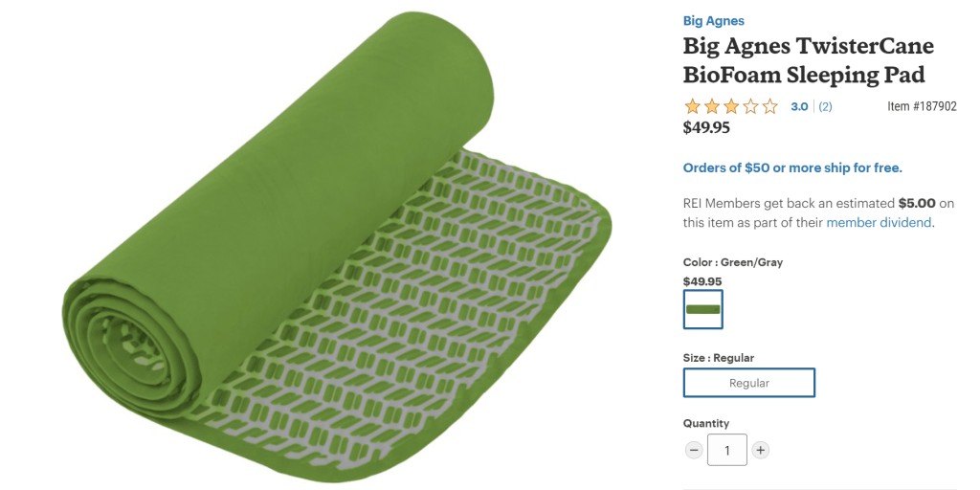Image resolution: width=980 pixels, height=490 pixels.
Task: Click the free shipping promo text
Action: click(792, 168)
